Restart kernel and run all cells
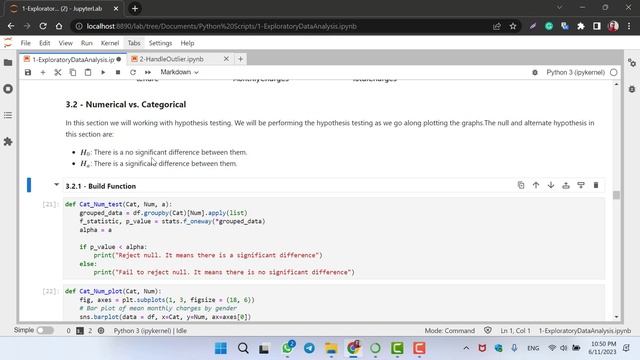 148,72
